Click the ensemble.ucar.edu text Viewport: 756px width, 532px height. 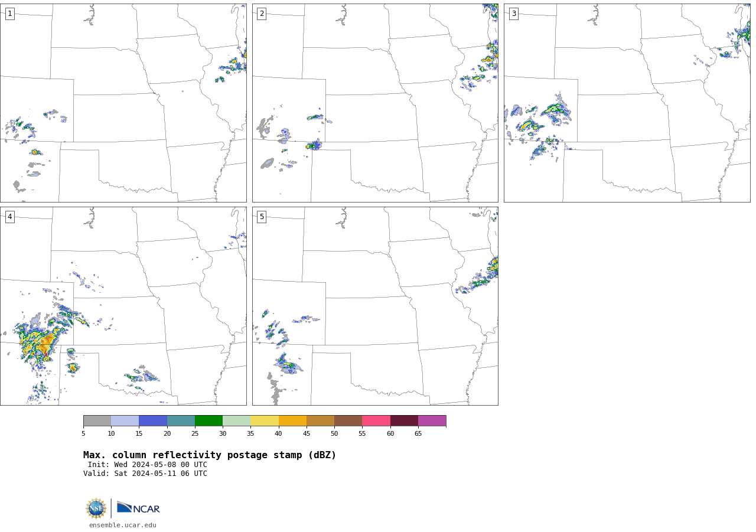pos(123,525)
